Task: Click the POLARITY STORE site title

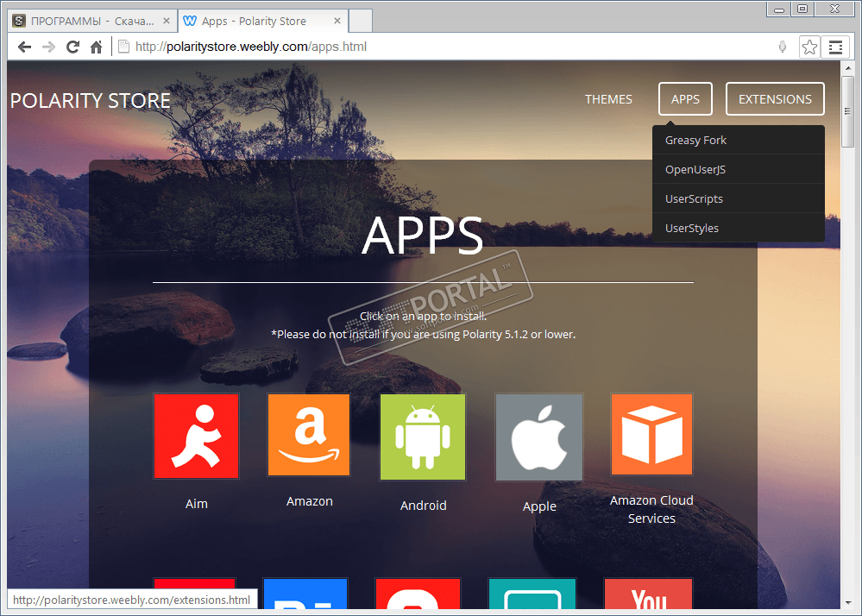Action: tap(90, 101)
